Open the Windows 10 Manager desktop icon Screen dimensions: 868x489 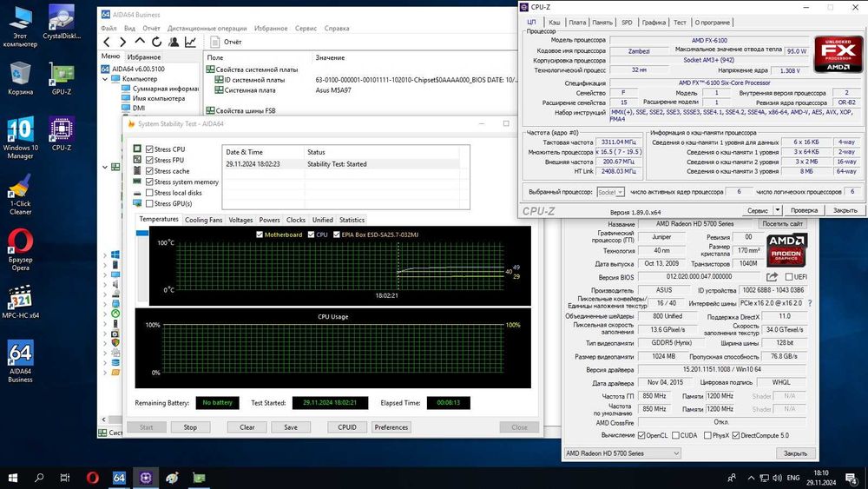[x=21, y=138]
